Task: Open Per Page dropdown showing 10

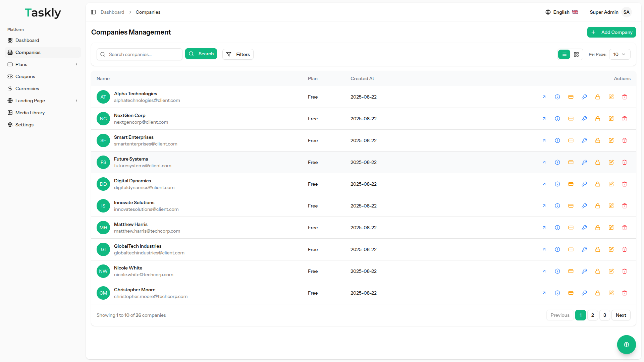Action: (x=619, y=54)
